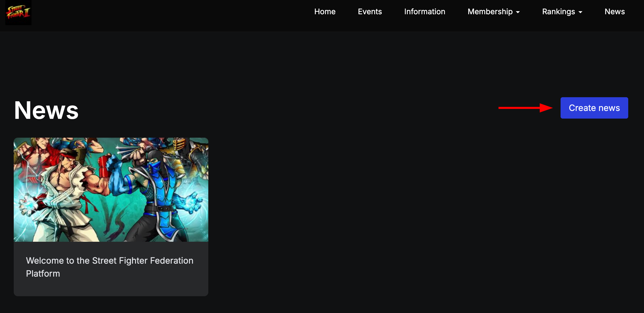This screenshot has height=313, width=644.
Task: Expand the Membership dropdown menu
Action: pos(490,12)
